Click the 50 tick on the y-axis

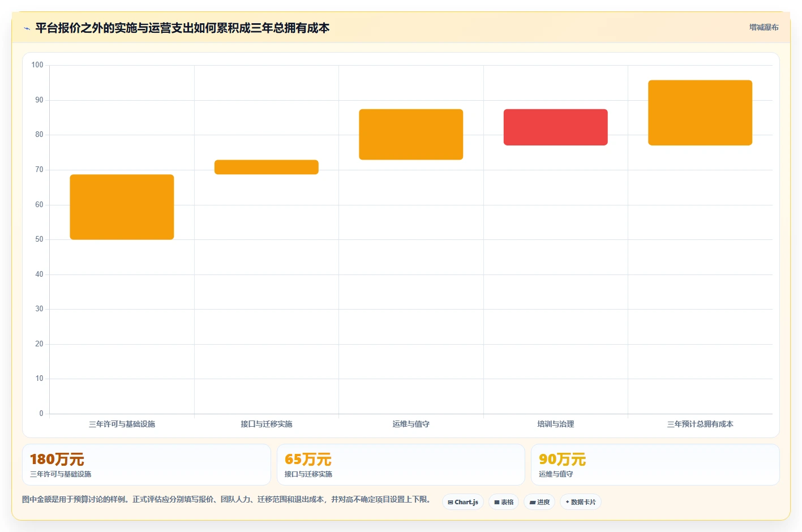tap(39, 239)
